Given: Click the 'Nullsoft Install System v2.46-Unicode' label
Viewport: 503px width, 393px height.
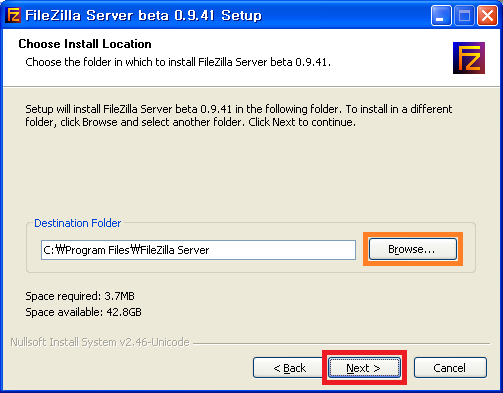Looking at the screenshot, I should [100, 342].
